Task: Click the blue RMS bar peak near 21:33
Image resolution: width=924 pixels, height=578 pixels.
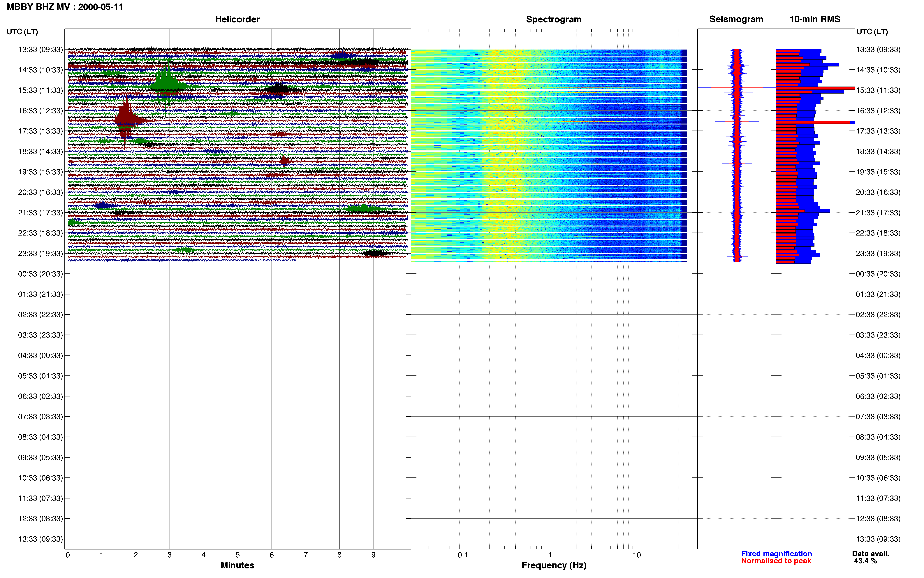Action: (x=803, y=211)
